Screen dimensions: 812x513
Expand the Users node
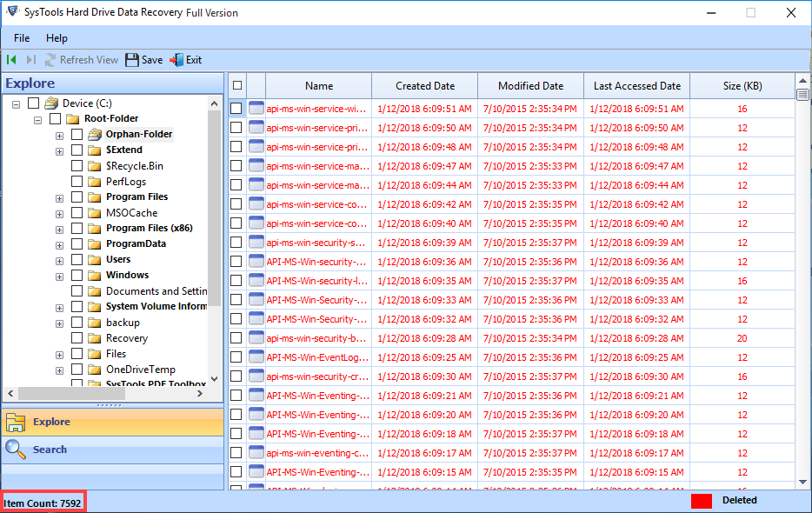pyautogui.click(x=60, y=261)
